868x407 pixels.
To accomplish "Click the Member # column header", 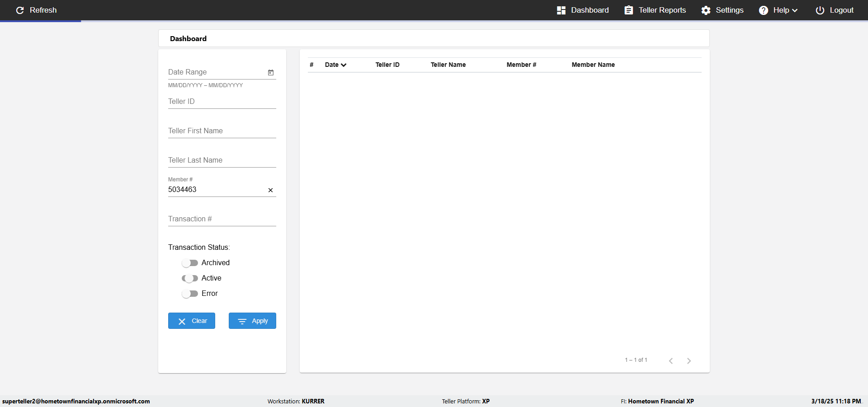I will (521, 65).
